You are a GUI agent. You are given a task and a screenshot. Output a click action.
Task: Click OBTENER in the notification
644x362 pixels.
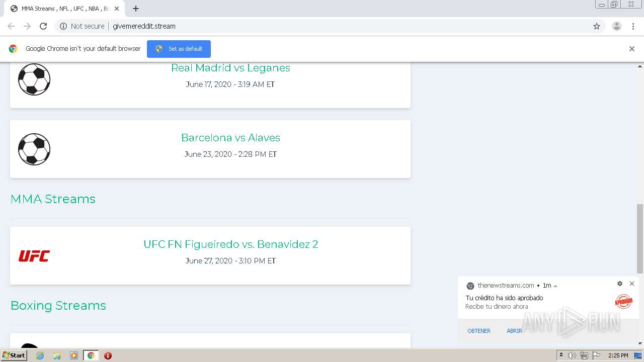click(479, 331)
